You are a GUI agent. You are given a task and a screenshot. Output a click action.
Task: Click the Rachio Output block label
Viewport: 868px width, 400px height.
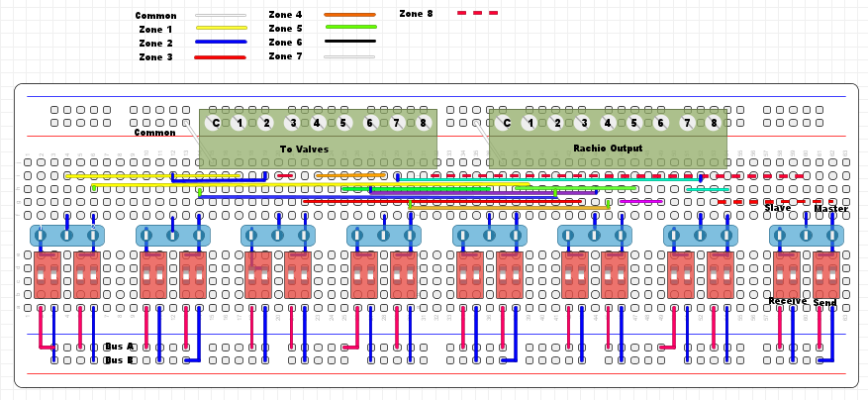608,149
